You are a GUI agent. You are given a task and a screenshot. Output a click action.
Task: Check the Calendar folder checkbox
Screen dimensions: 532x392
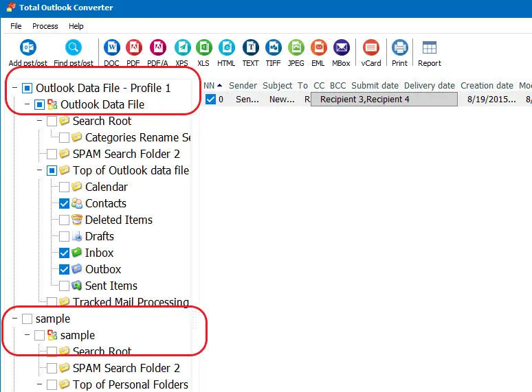click(x=65, y=187)
